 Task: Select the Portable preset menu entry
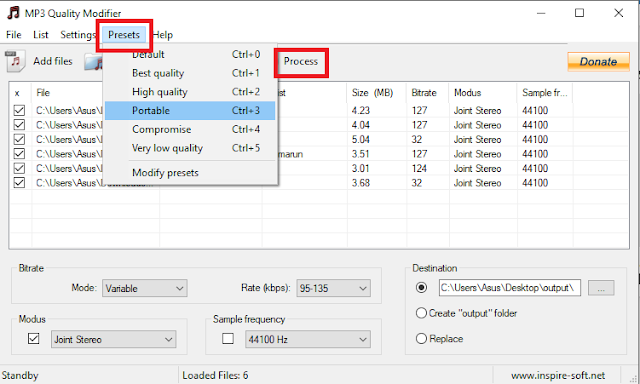pyautogui.click(x=190, y=111)
